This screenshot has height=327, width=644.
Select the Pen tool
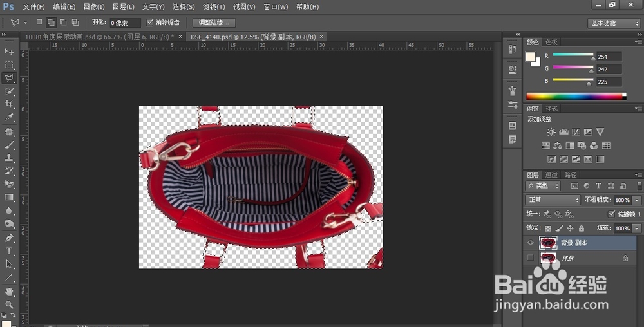pyautogui.click(x=9, y=238)
